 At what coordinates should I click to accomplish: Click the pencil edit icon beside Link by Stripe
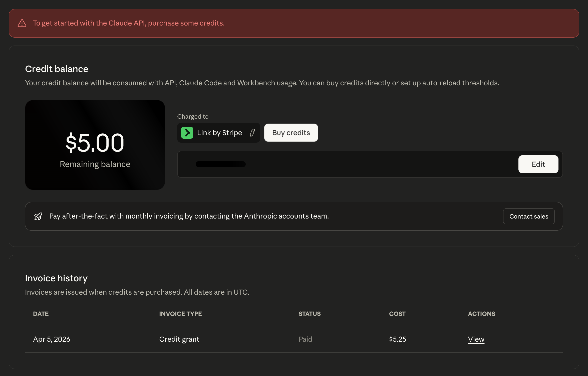pos(252,133)
